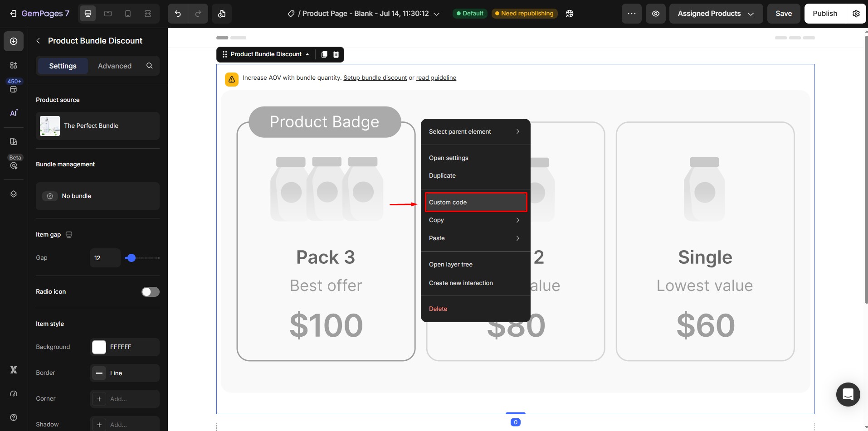The image size is (868, 431).
Task: Click the Save button
Action: click(783, 14)
